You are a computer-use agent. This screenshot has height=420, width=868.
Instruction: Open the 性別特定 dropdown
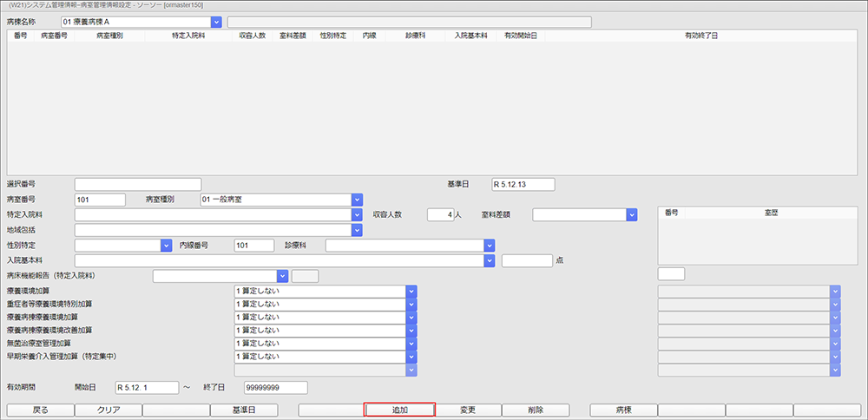coord(167,246)
